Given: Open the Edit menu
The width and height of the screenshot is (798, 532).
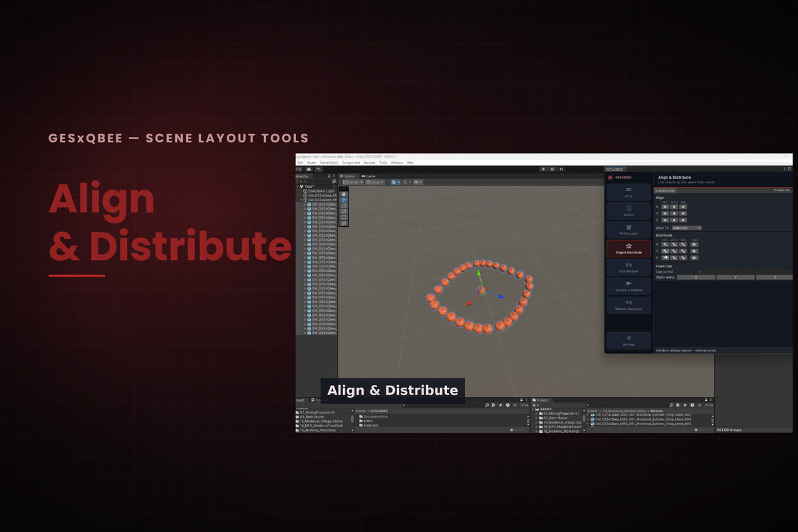Looking at the screenshot, I should click(x=301, y=163).
